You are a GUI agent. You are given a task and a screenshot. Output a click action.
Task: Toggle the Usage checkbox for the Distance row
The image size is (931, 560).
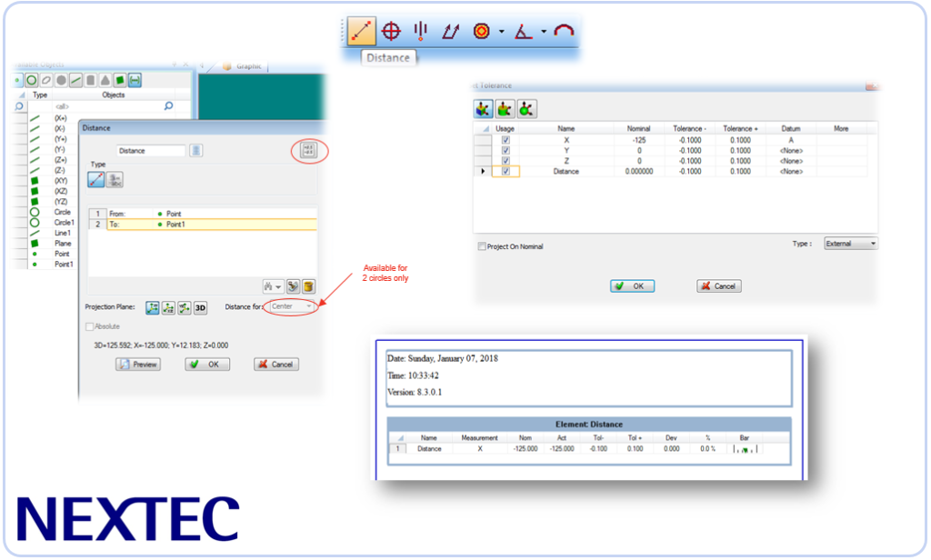(x=506, y=172)
